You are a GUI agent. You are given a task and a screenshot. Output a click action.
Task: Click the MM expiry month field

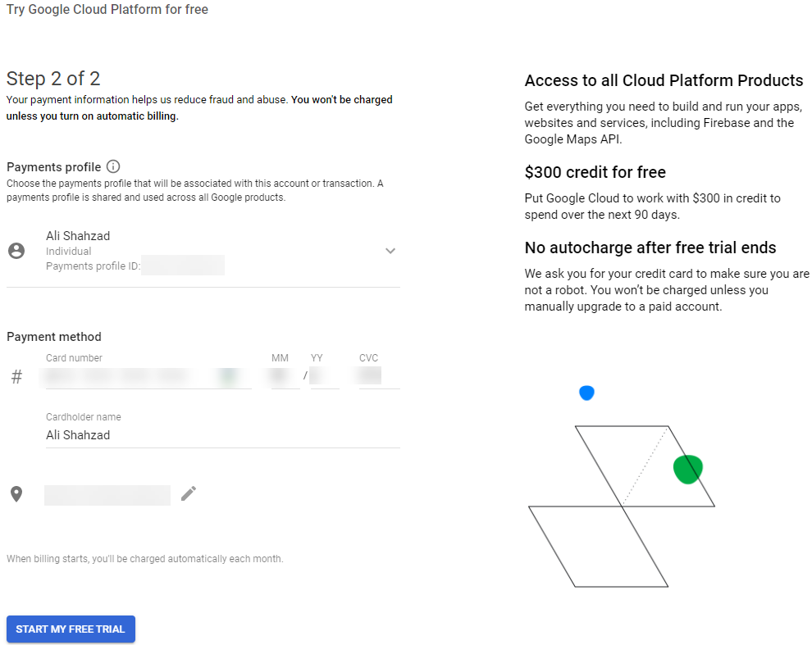click(285, 377)
